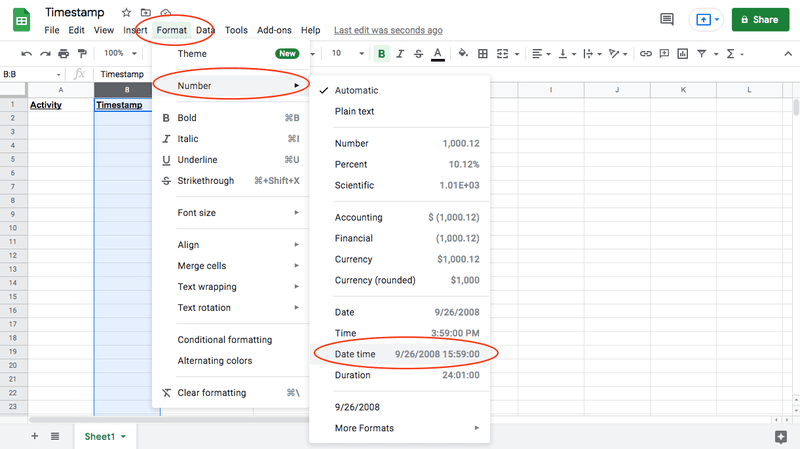Open the File menu
Viewport: 800px width, 449px height.
coord(52,30)
